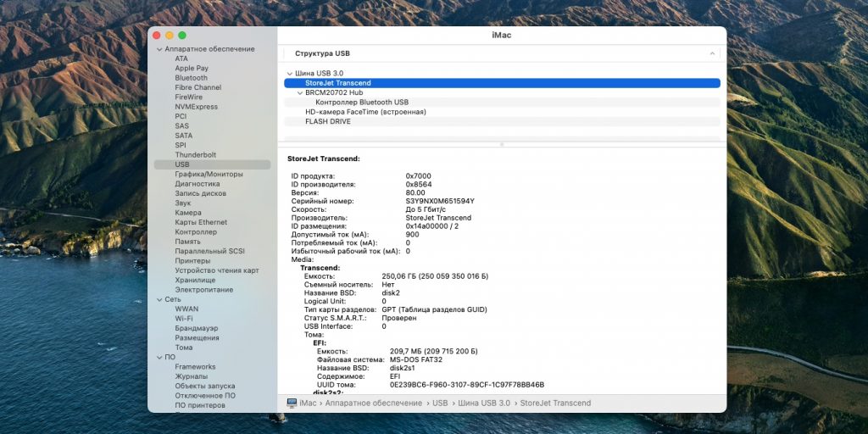Click Аппаратное обеспечение in path bar
This screenshot has width=868, height=434.
[x=373, y=403]
